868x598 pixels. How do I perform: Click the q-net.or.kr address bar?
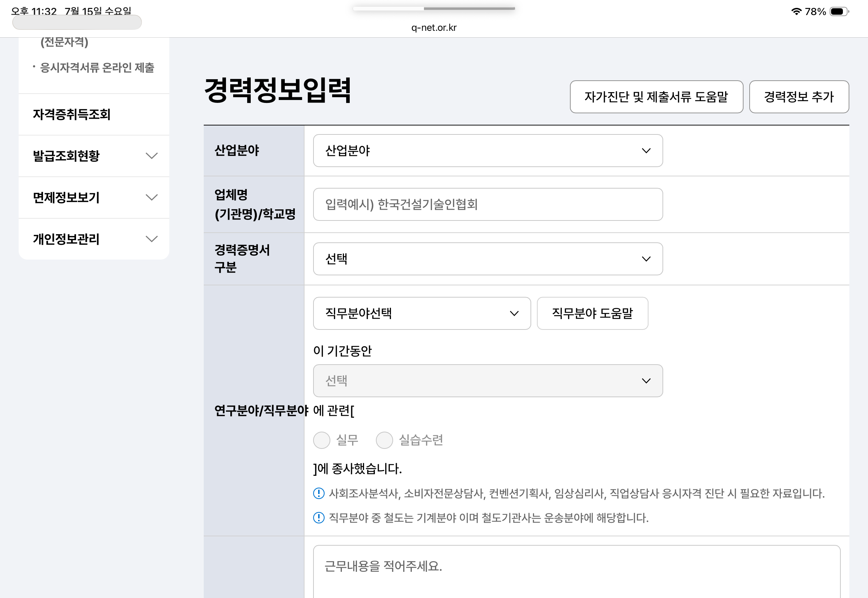tap(434, 28)
